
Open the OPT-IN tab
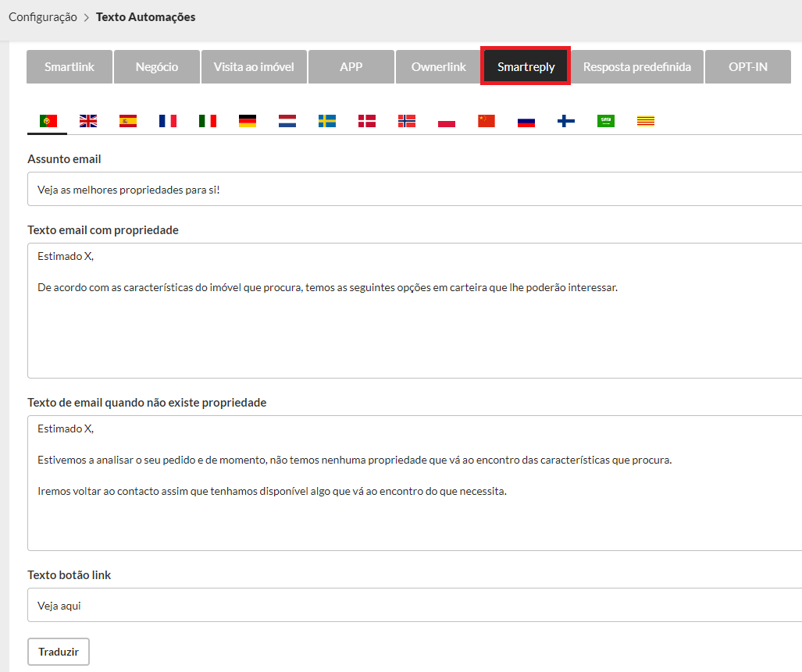click(x=748, y=67)
